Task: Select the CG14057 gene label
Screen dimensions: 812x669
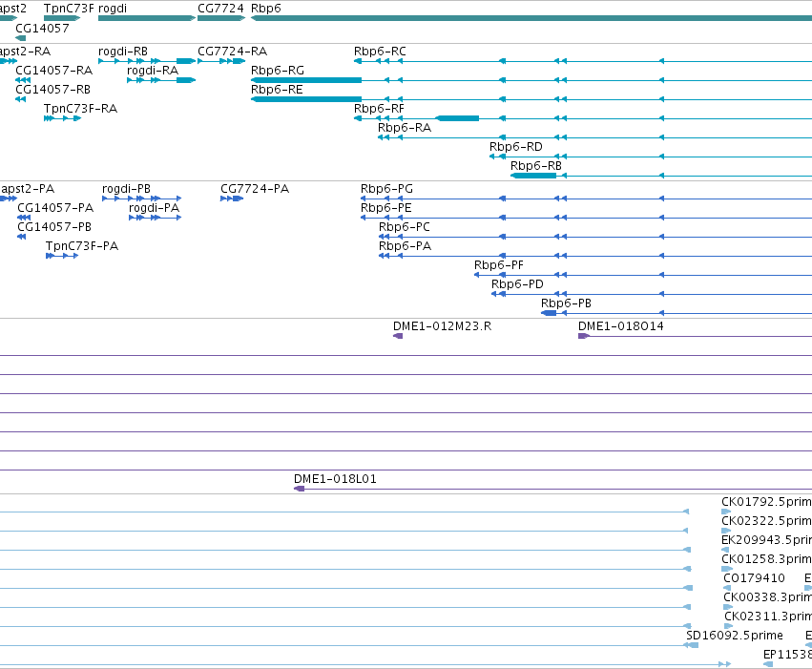Action: coord(42,28)
